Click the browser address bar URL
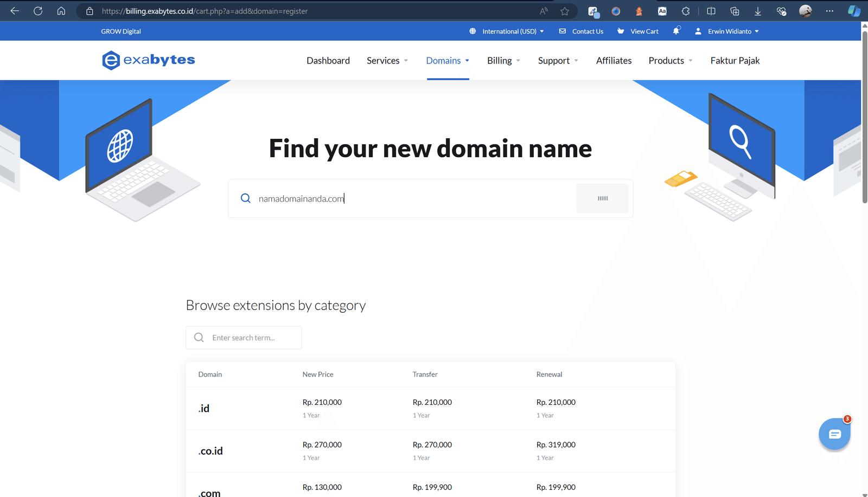 [205, 11]
